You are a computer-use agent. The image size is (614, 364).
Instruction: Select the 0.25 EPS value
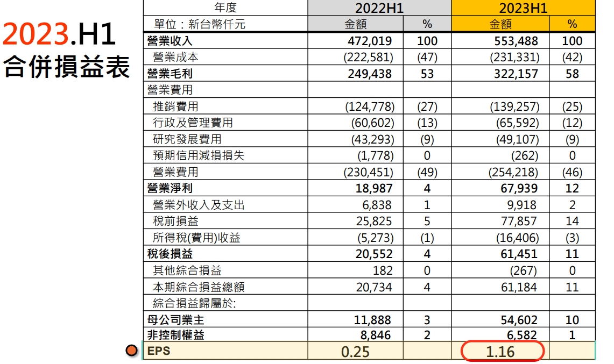pos(355,352)
